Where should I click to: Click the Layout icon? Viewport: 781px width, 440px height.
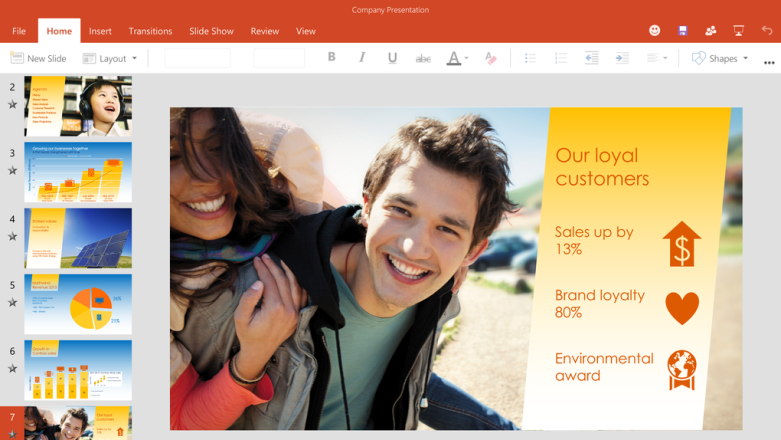coord(89,58)
